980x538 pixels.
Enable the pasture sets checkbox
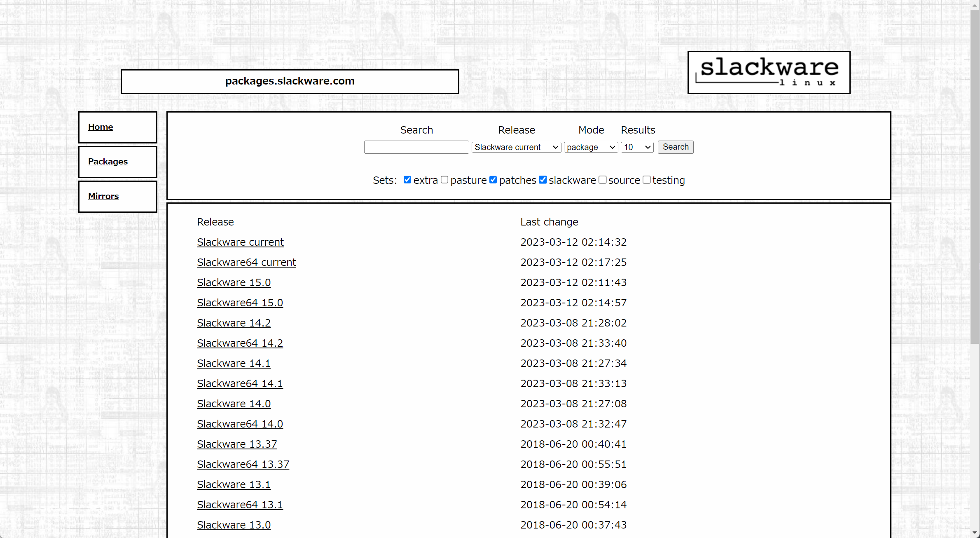coord(445,180)
